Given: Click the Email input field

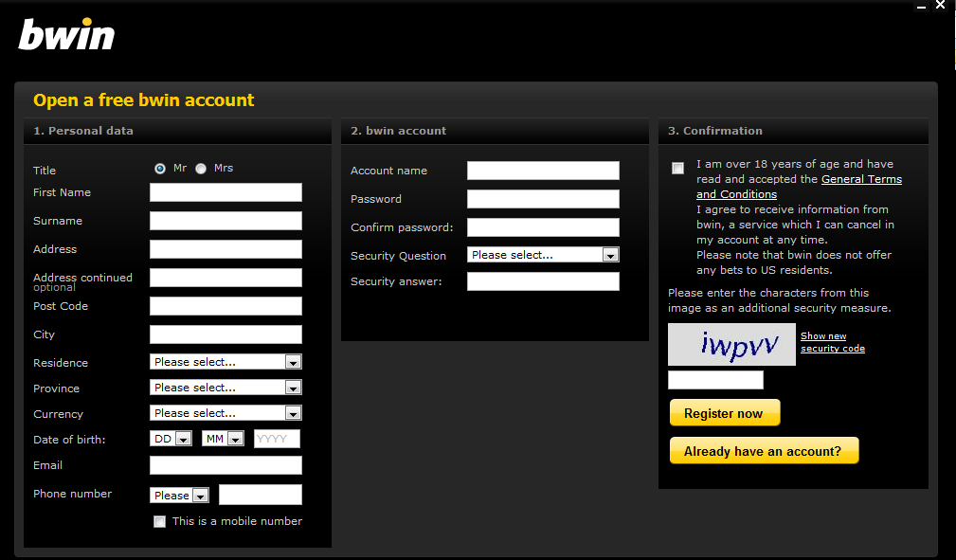Looking at the screenshot, I should click(x=225, y=465).
